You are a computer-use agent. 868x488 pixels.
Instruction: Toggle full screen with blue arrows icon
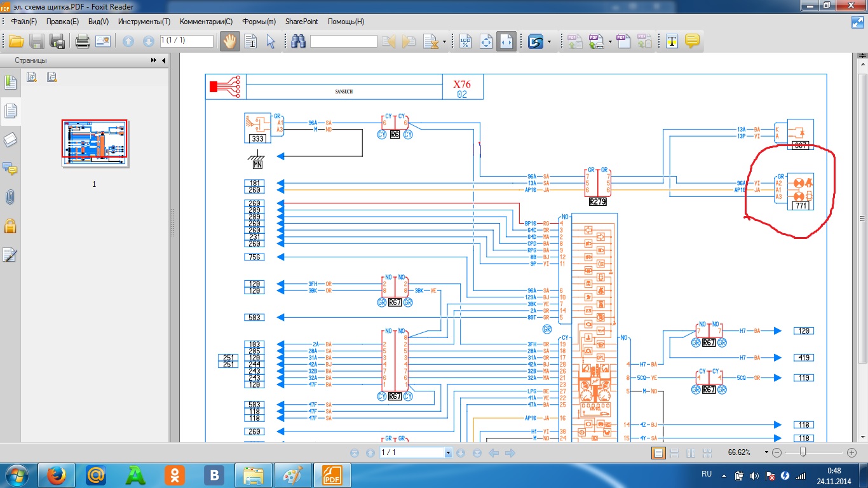tap(857, 22)
